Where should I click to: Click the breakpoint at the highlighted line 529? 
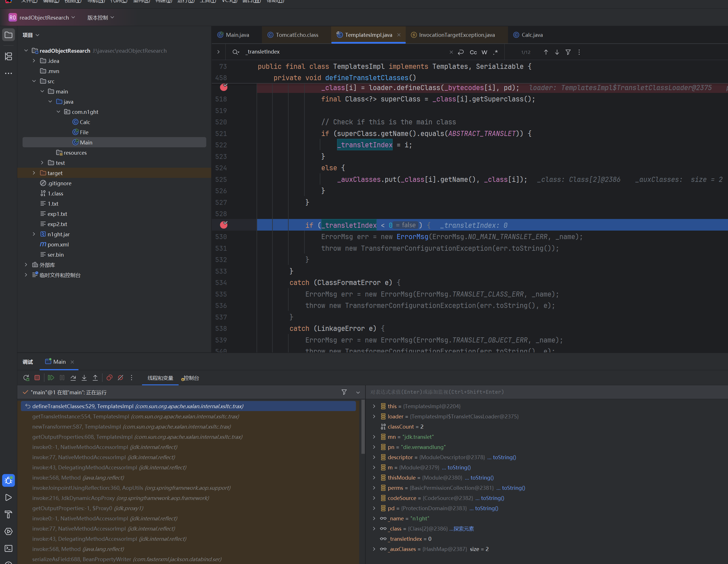click(224, 225)
